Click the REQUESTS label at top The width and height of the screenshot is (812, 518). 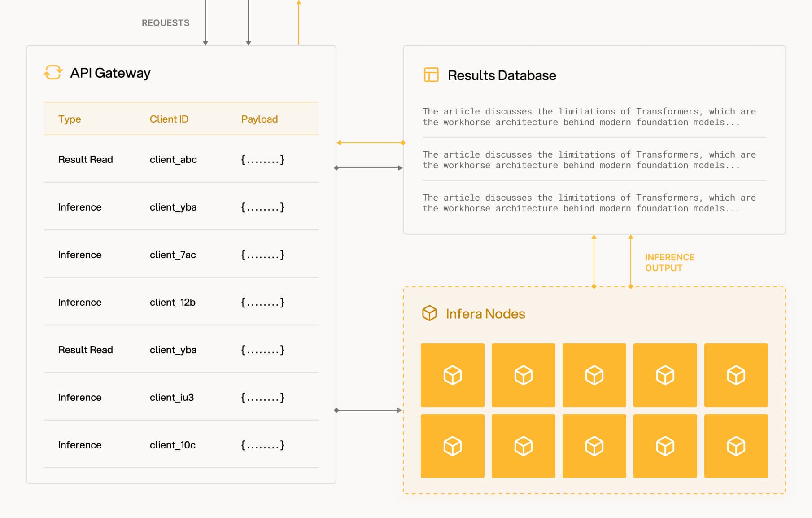coord(166,23)
